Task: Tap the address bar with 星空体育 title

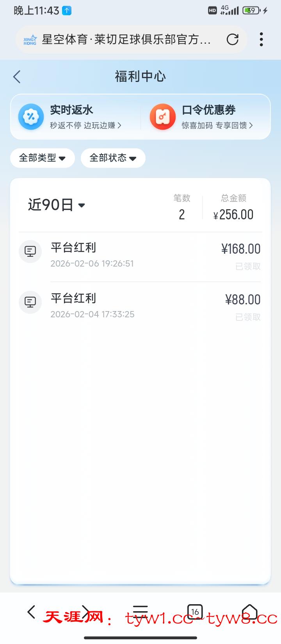Action: pos(127,39)
